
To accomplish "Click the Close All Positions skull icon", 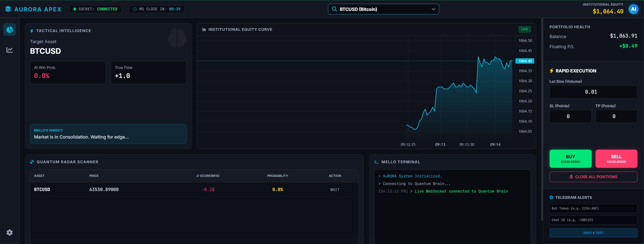I will coord(571,177).
